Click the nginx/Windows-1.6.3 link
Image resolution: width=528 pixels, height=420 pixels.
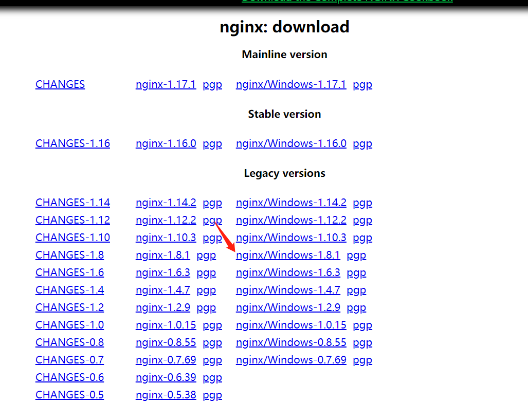(x=288, y=273)
